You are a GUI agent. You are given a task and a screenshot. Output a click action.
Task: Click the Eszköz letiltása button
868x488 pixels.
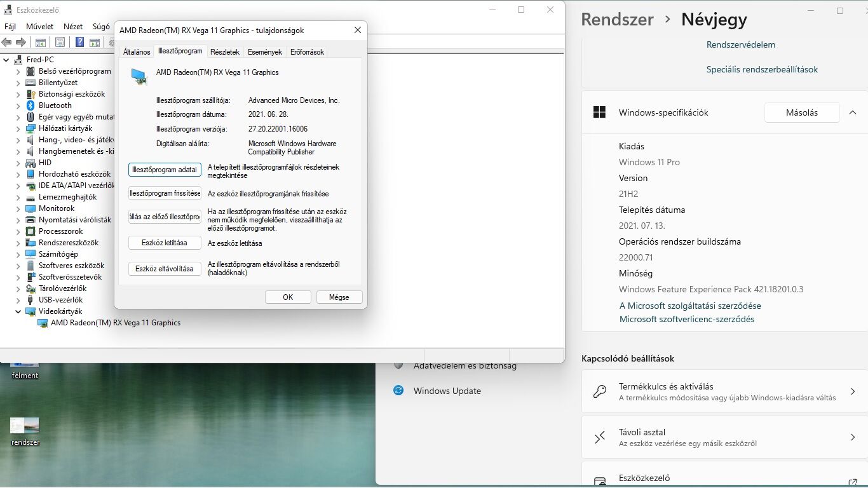pyautogui.click(x=165, y=243)
